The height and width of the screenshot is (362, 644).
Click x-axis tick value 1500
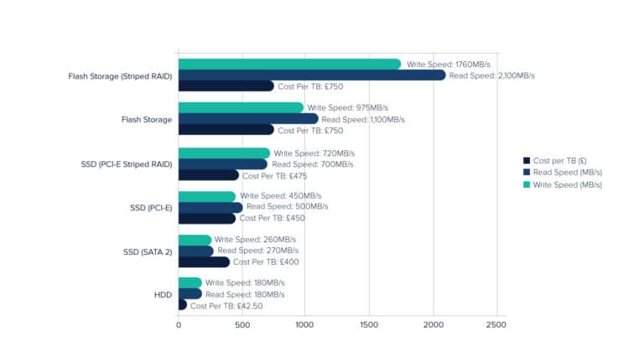[x=369, y=325]
